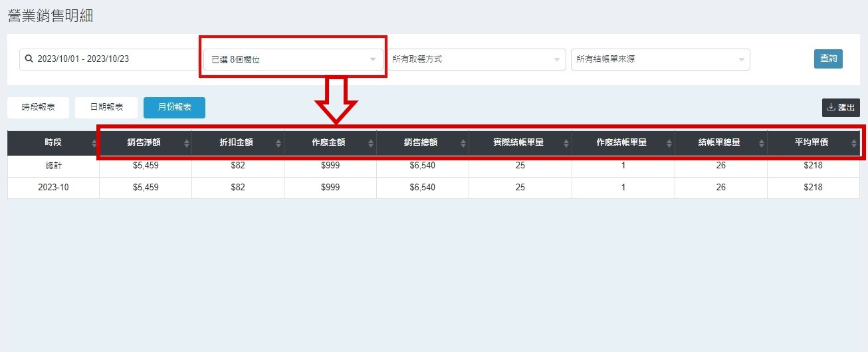The image size is (868, 352).
Task: Sort by 折扣金額 using its sort icon
Action: pos(278,143)
